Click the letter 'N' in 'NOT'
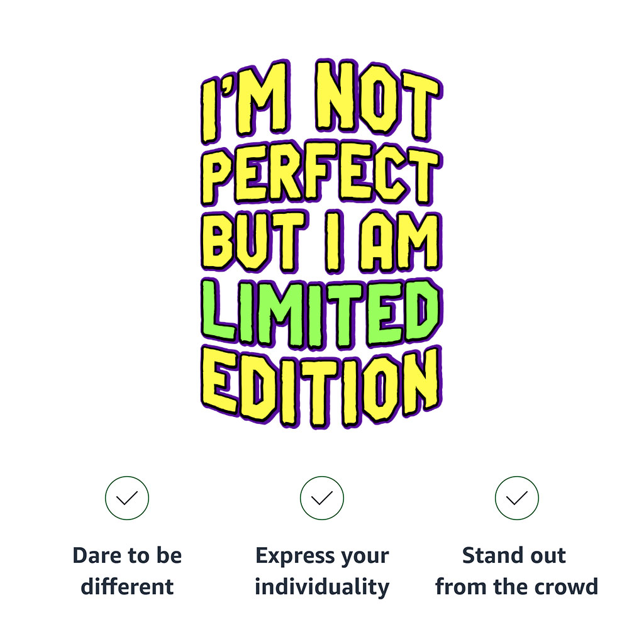The height and width of the screenshot is (644, 644). tap(335, 96)
